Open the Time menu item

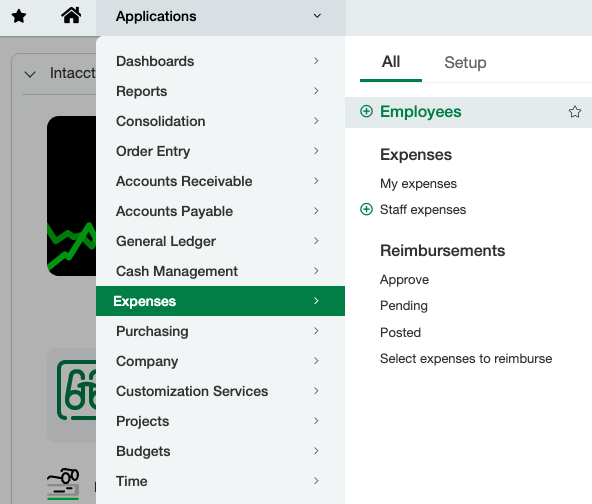220,481
